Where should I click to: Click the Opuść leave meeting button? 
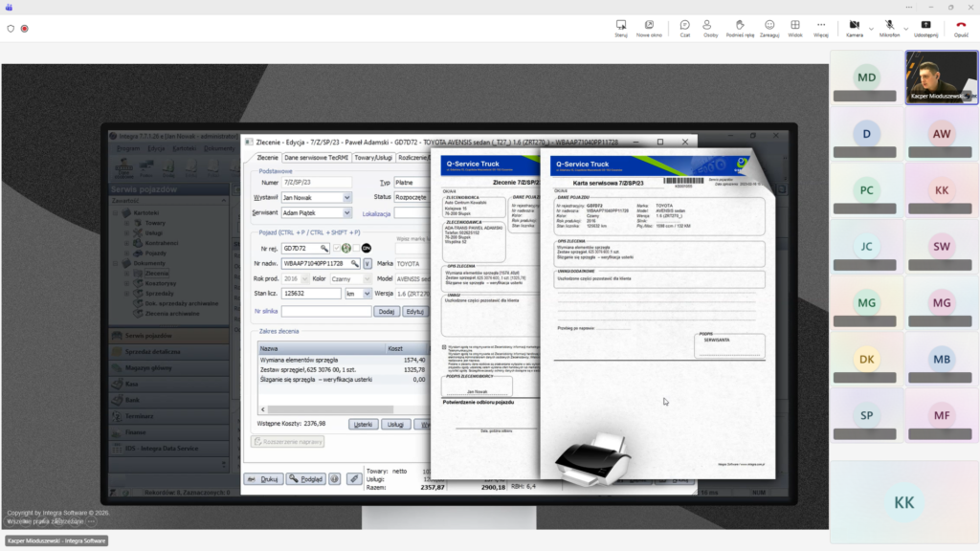961,26
